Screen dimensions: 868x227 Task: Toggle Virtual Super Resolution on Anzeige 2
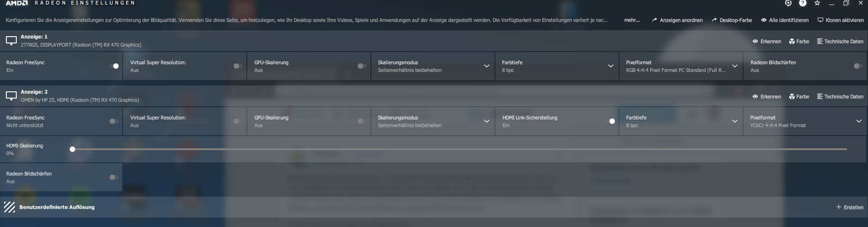tap(238, 121)
